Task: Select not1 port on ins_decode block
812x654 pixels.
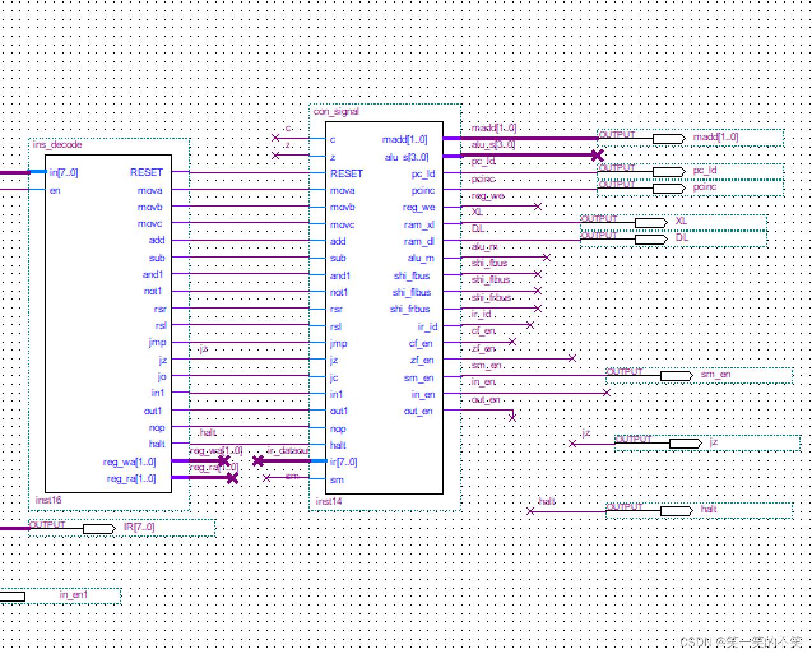Action: 153,291
